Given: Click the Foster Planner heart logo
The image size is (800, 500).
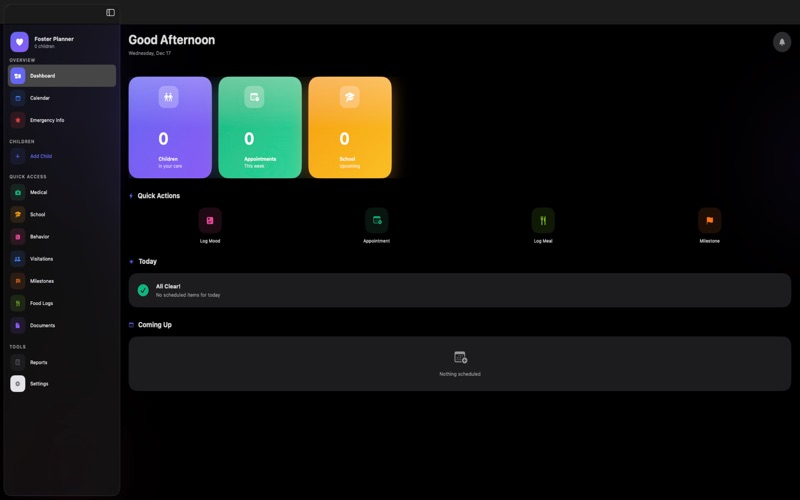Looking at the screenshot, I should (x=19, y=42).
